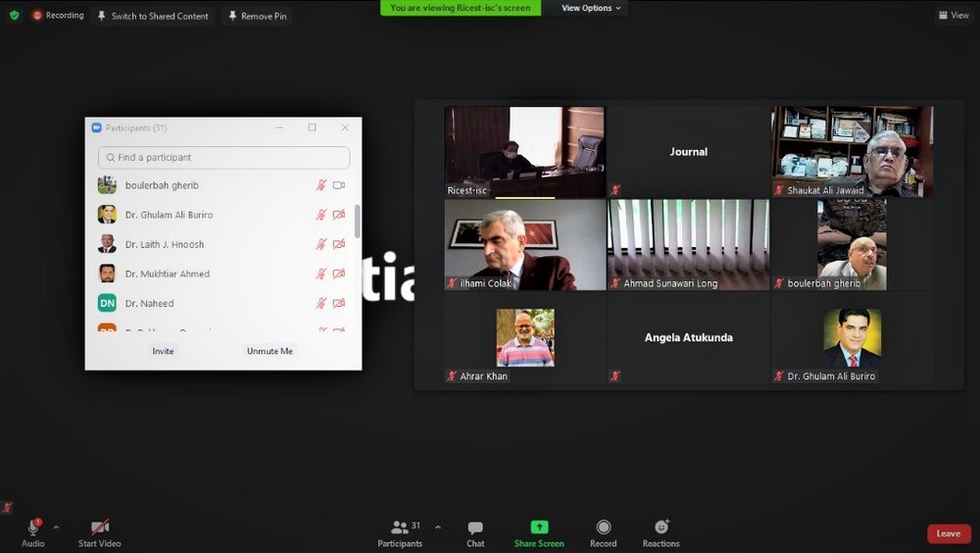Click the Record toolbar button
Viewport: 980px width, 553px height.
pyautogui.click(x=603, y=533)
